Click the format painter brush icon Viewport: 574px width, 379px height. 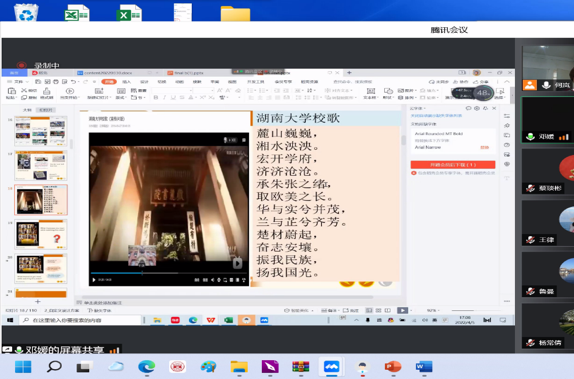(47, 91)
